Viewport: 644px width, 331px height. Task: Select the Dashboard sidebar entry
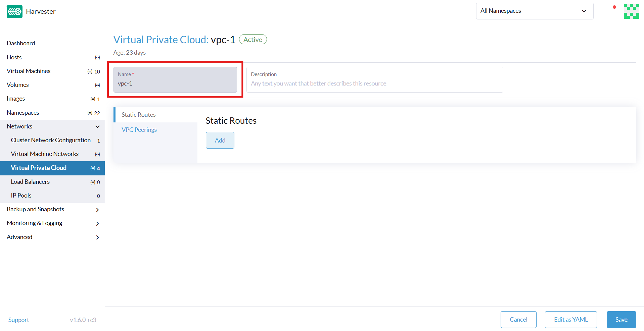21,43
